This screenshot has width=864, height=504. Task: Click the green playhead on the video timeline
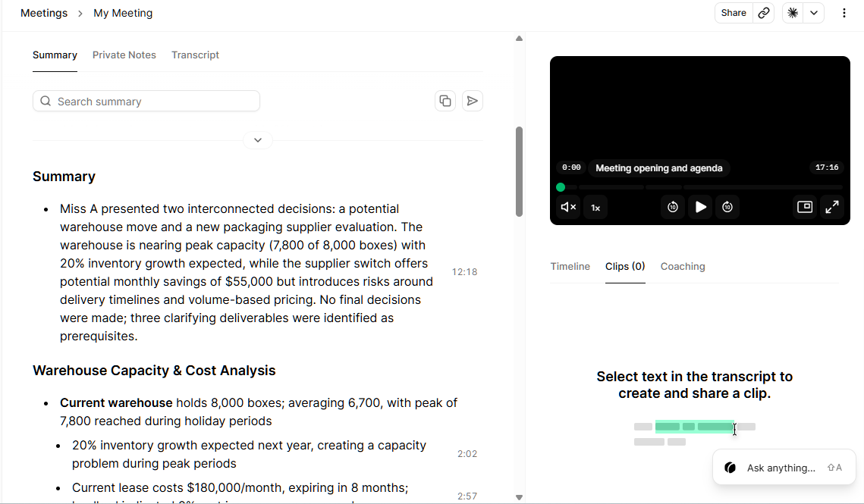(x=561, y=187)
